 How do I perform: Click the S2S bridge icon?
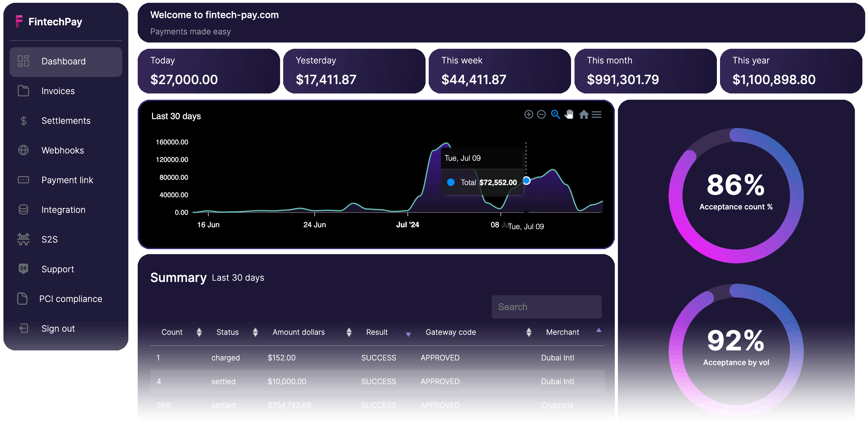click(x=23, y=239)
